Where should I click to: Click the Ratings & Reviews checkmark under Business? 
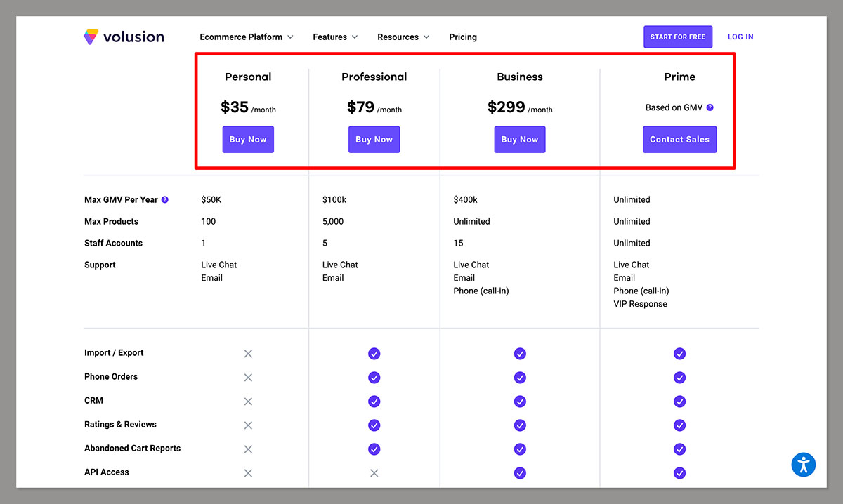(520, 425)
